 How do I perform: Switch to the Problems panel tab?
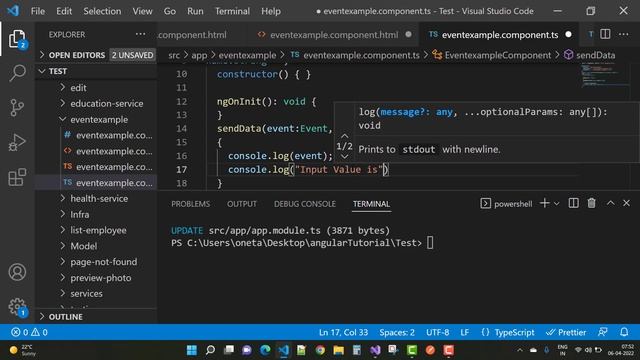pos(191,204)
